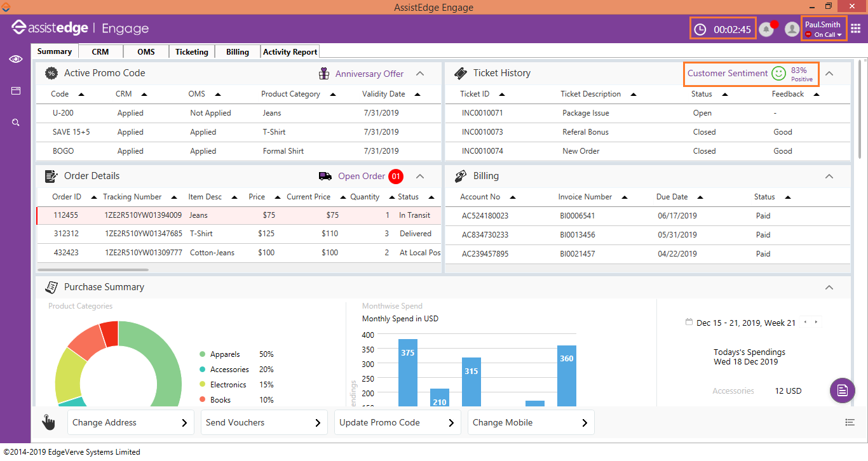Viewport: 868px width, 461px height.
Task: Click the Send Vouchers button
Action: 264,422
